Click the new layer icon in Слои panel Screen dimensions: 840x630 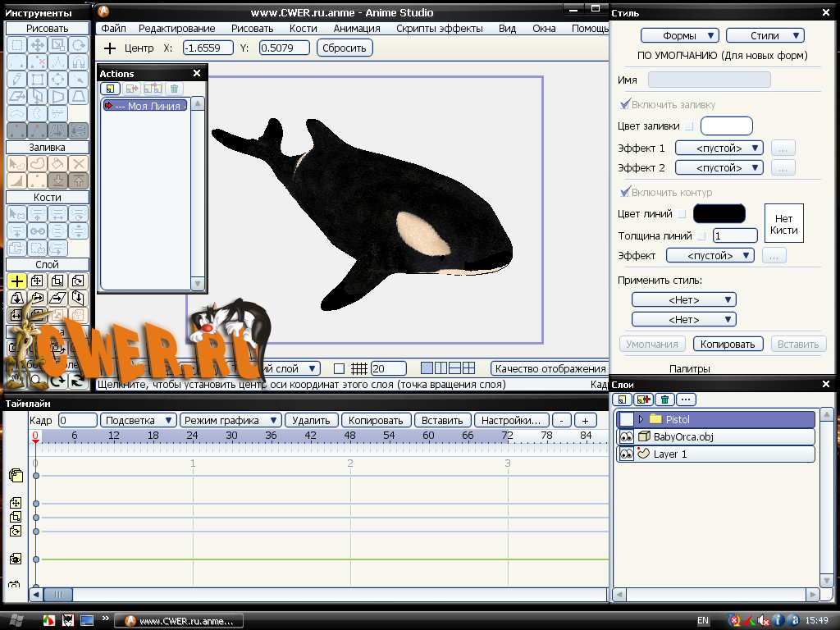[623, 399]
